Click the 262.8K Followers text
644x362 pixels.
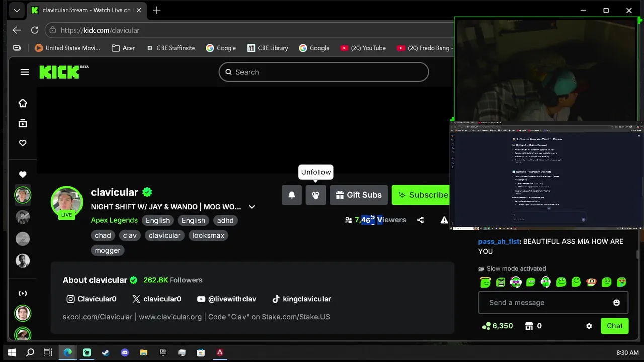(x=173, y=280)
